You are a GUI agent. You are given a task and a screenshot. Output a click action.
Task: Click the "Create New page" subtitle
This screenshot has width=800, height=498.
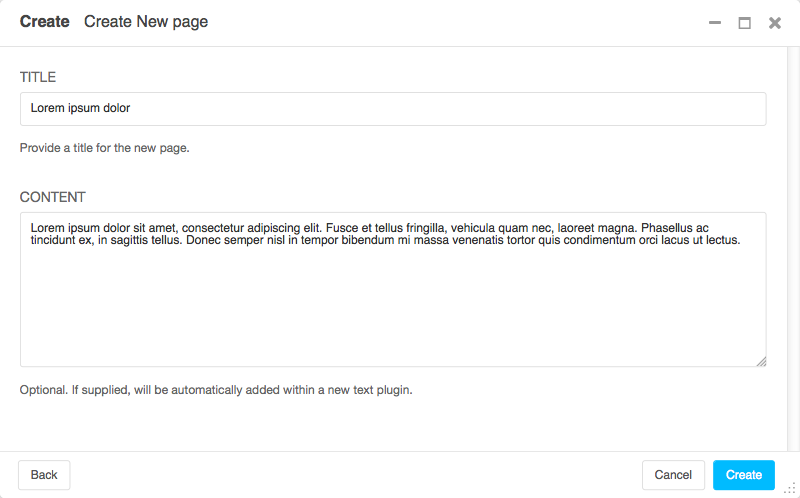pyautogui.click(x=146, y=22)
